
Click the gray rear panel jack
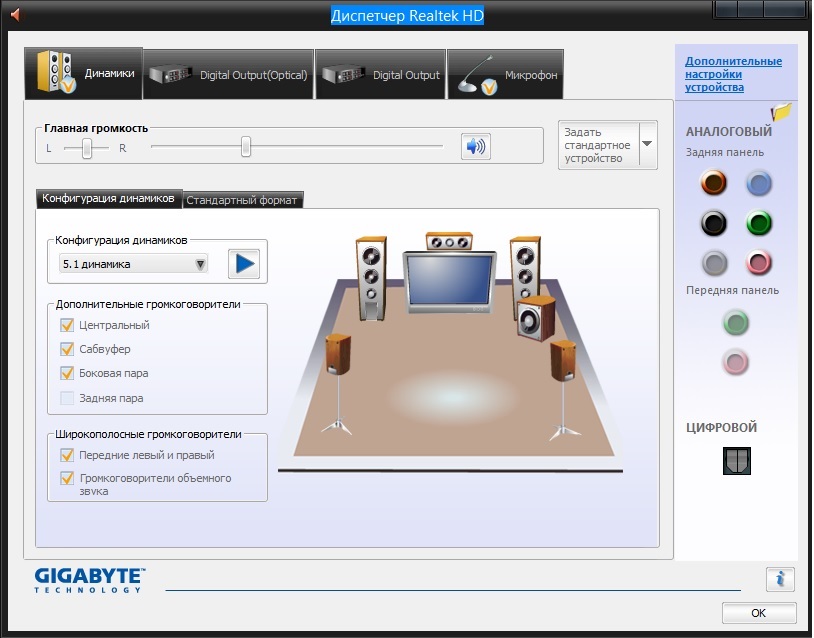coord(714,263)
